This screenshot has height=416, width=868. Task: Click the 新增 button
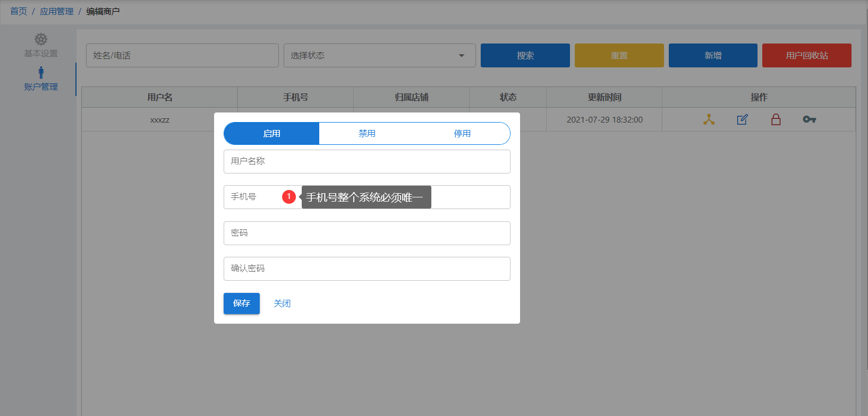(x=713, y=55)
